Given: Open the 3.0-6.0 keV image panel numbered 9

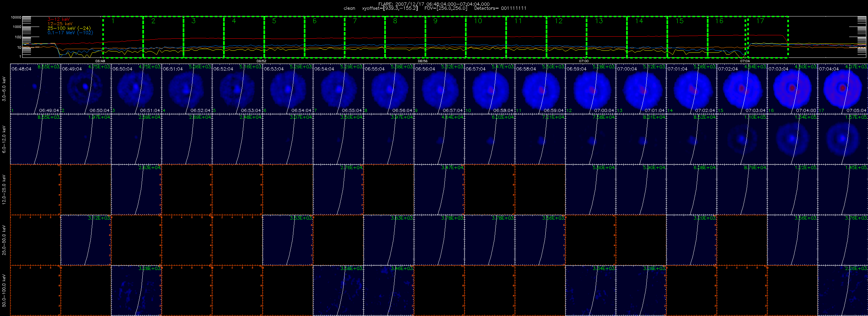Looking at the screenshot, I should [x=439, y=89].
